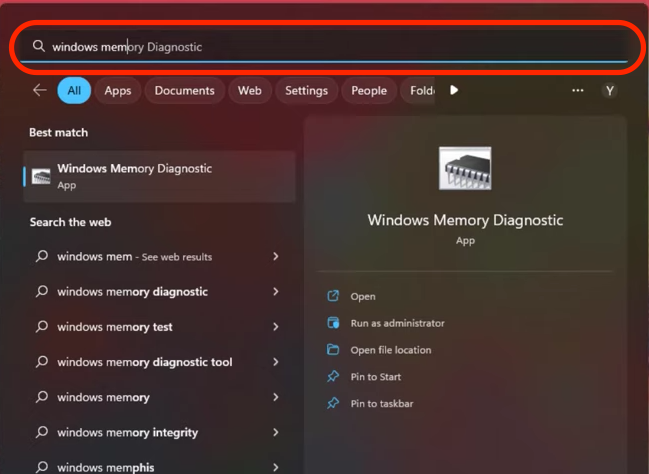Show more filter tabs with the play arrow
The height and width of the screenshot is (474, 649).
point(454,90)
